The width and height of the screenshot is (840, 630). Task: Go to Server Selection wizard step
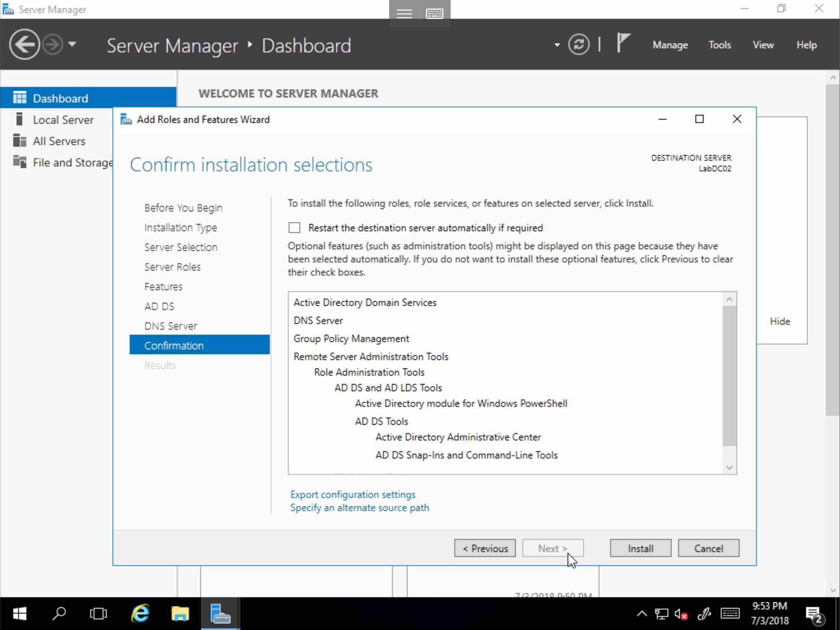coord(181,248)
